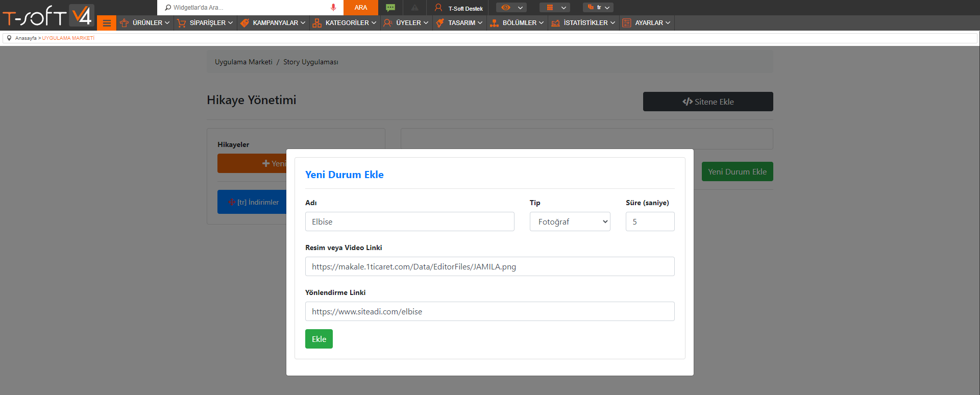Click the magnifier icon in widget search

(x=167, y=8)
